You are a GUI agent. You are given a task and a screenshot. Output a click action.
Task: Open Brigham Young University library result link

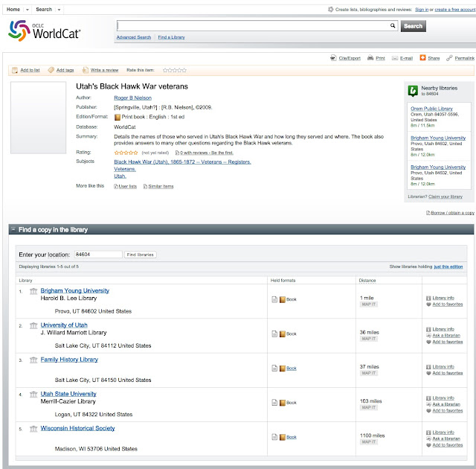pos(75,290)
